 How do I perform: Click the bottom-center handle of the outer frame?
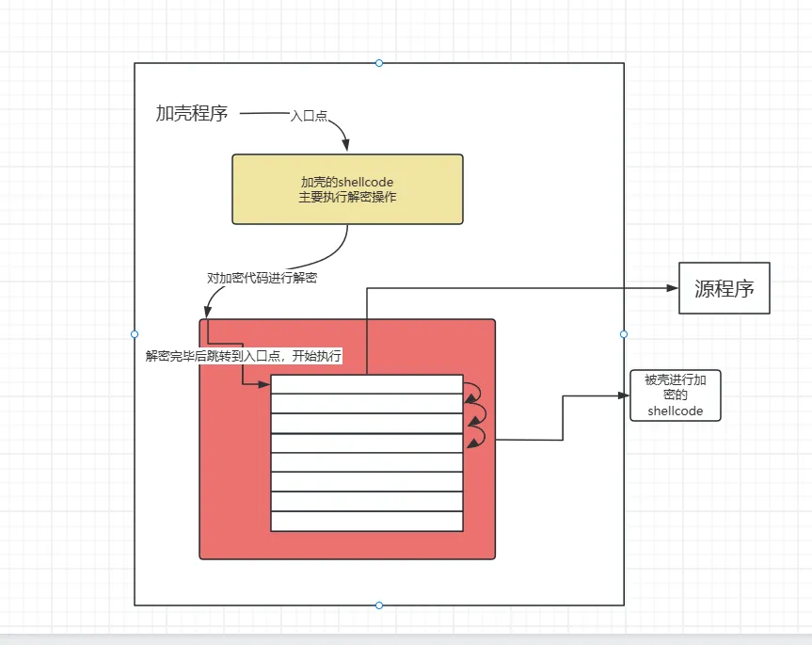point(379,605)
